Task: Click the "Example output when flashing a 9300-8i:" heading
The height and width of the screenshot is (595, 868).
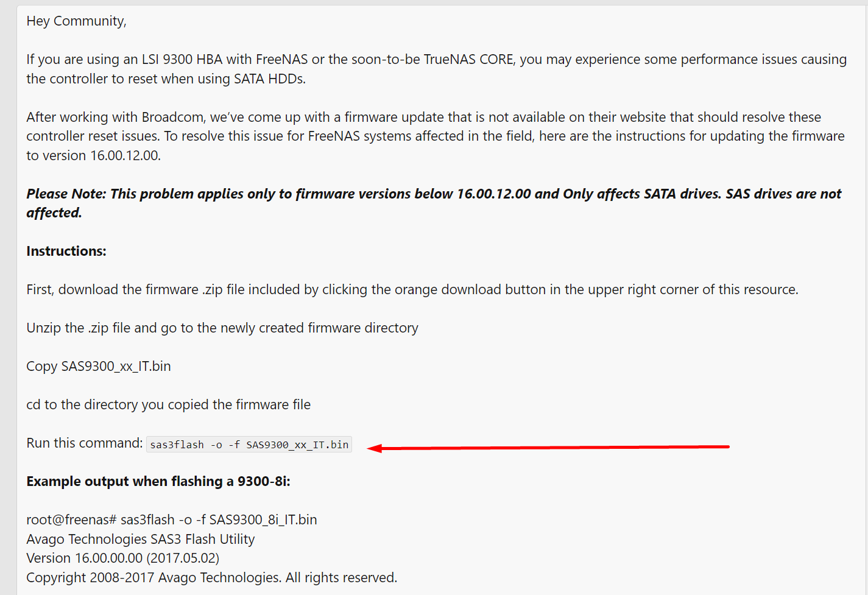Action: 158,481
